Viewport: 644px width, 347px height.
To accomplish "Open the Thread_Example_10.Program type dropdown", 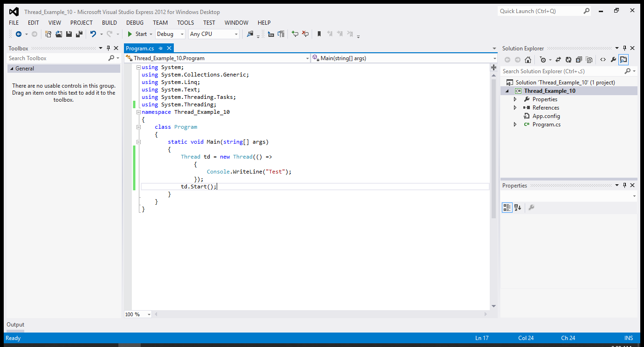I will (x=217, y=58).
